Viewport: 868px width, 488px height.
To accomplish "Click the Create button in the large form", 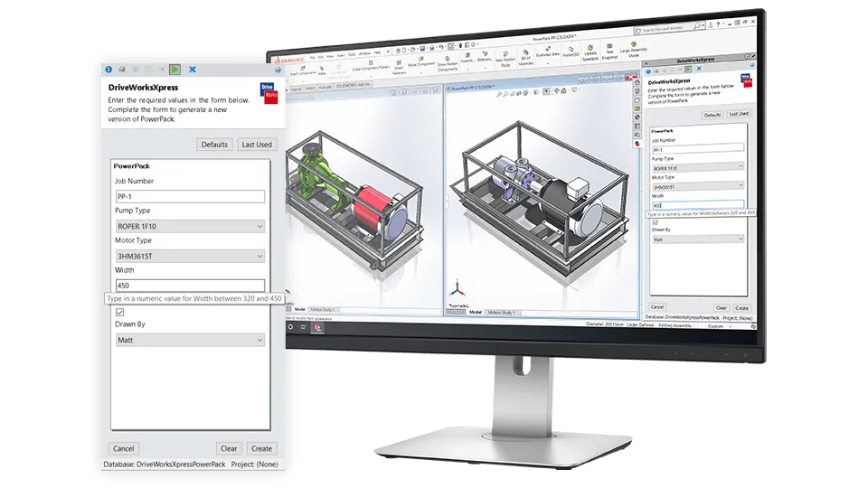I will [261, 448].
